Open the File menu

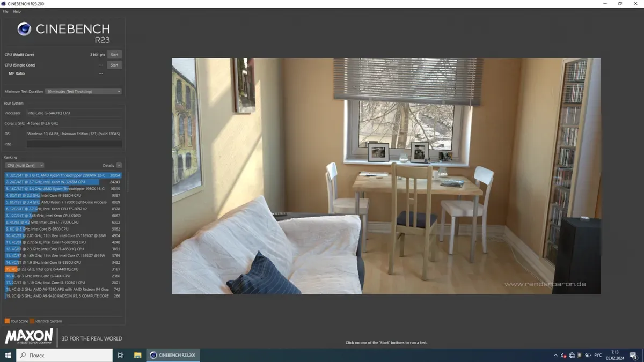(x=5, y=11)
